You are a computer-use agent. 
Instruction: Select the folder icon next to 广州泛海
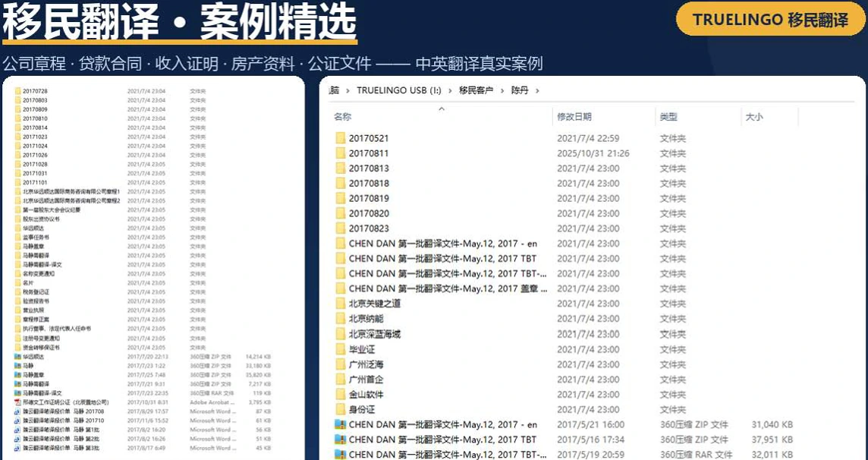341,364
